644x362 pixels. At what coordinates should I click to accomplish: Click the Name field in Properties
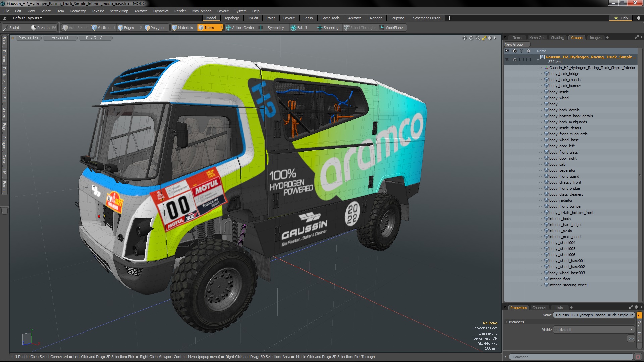594,315
